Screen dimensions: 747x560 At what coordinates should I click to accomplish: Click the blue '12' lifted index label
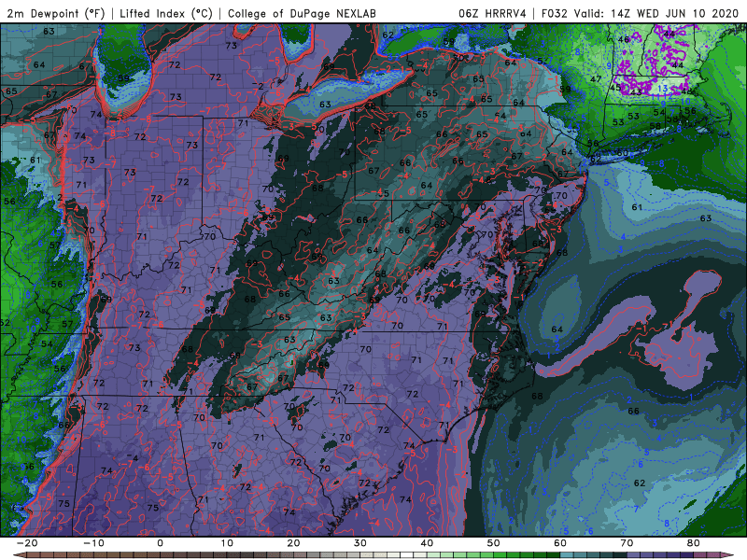669,95
